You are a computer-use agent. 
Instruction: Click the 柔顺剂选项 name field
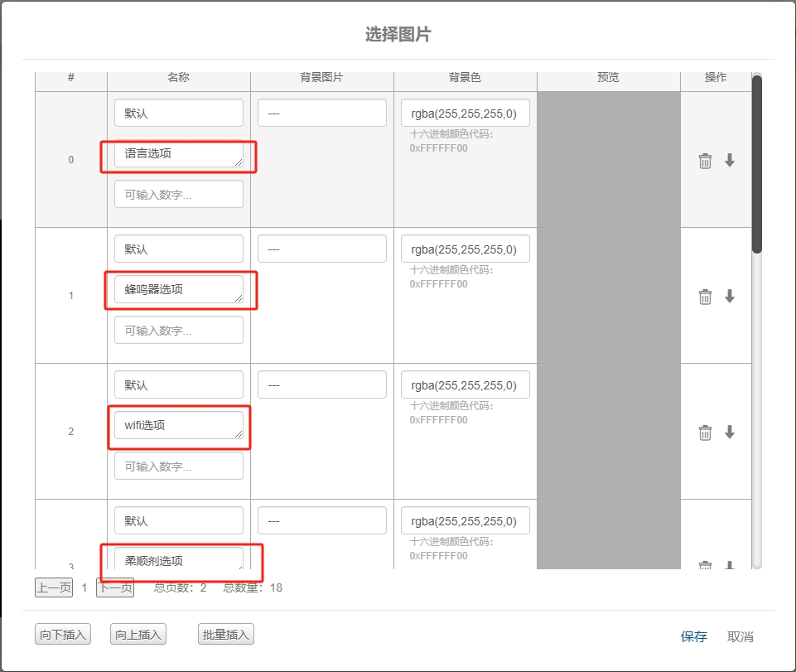179,558
